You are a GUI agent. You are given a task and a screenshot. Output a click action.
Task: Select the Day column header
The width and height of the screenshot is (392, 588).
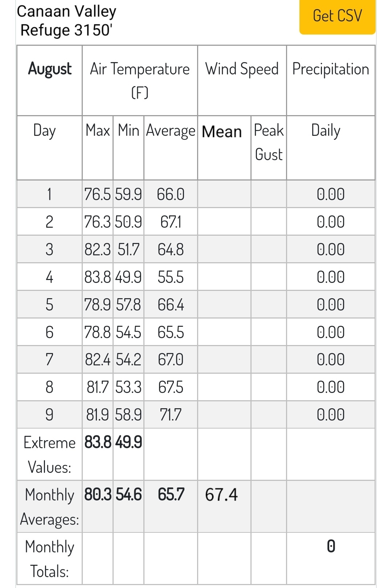point(44,131)
